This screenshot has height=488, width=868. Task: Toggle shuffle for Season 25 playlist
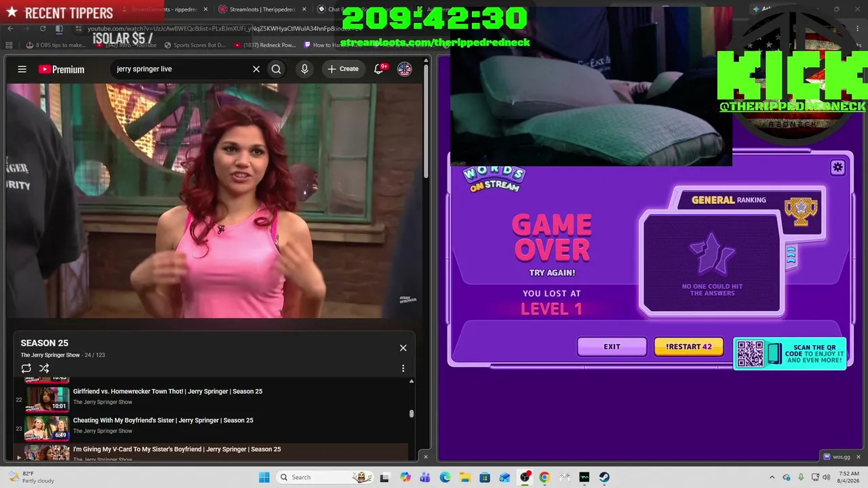click(x=44, y=368)
